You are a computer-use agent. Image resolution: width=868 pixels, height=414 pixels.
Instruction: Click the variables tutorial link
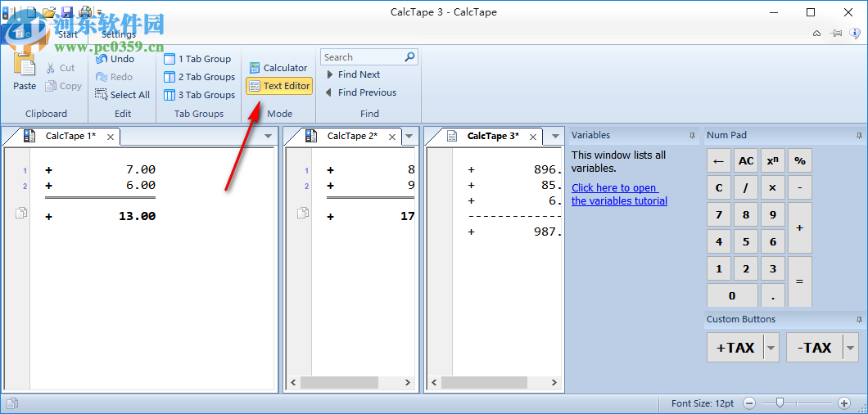click(619, 194)
